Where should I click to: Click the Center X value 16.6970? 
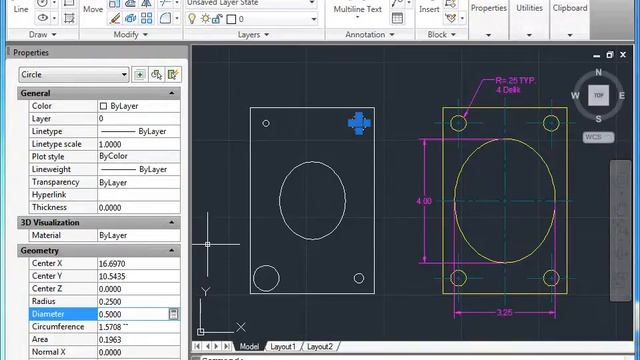tap(139, 263)
